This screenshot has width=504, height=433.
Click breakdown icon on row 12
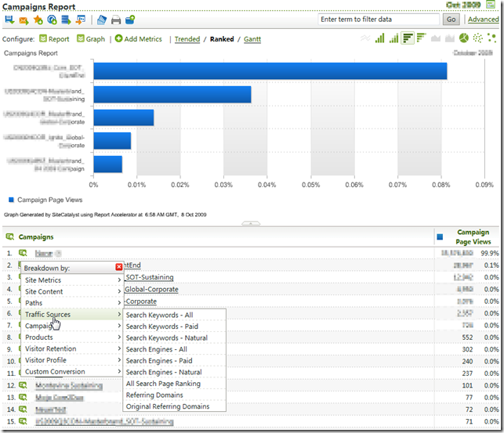pyautogui.click(x=24, y=385)
